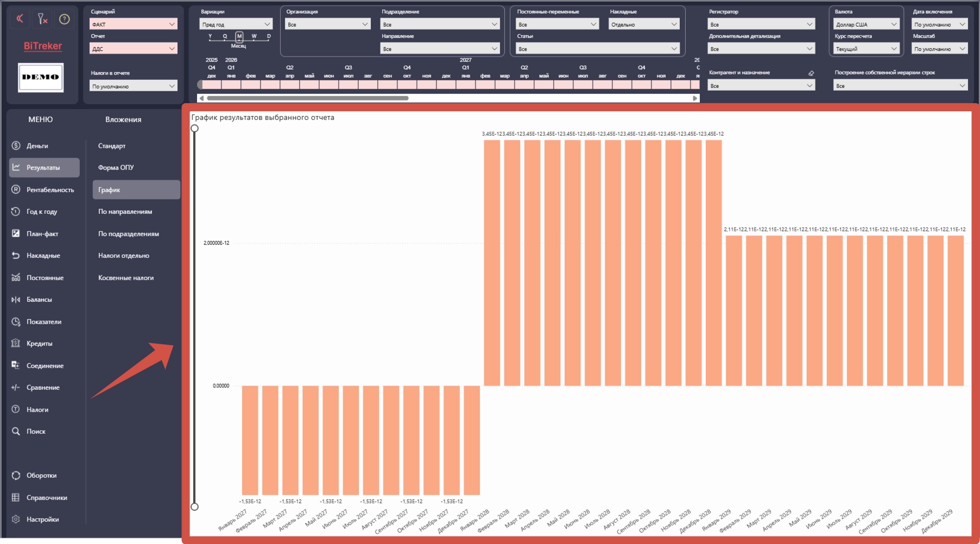Click the eraser icon near Контрагент и назначение
980x544 pixels.
point(811,73)
